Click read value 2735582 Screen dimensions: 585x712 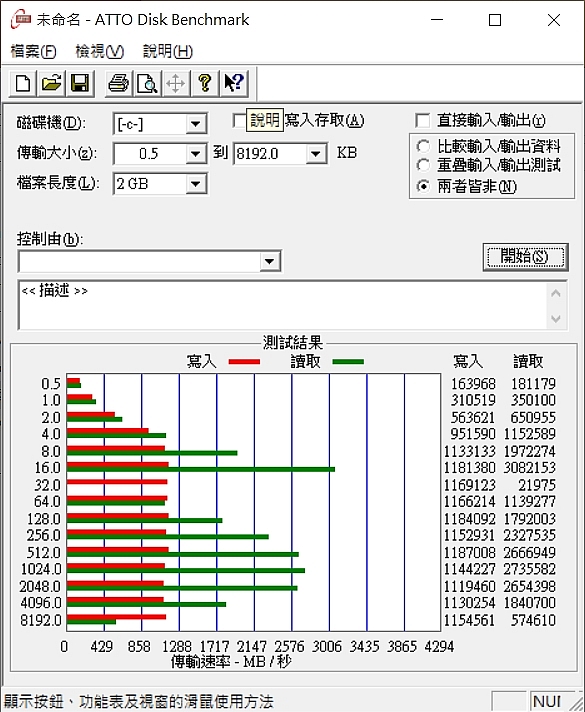coord(530,569)
